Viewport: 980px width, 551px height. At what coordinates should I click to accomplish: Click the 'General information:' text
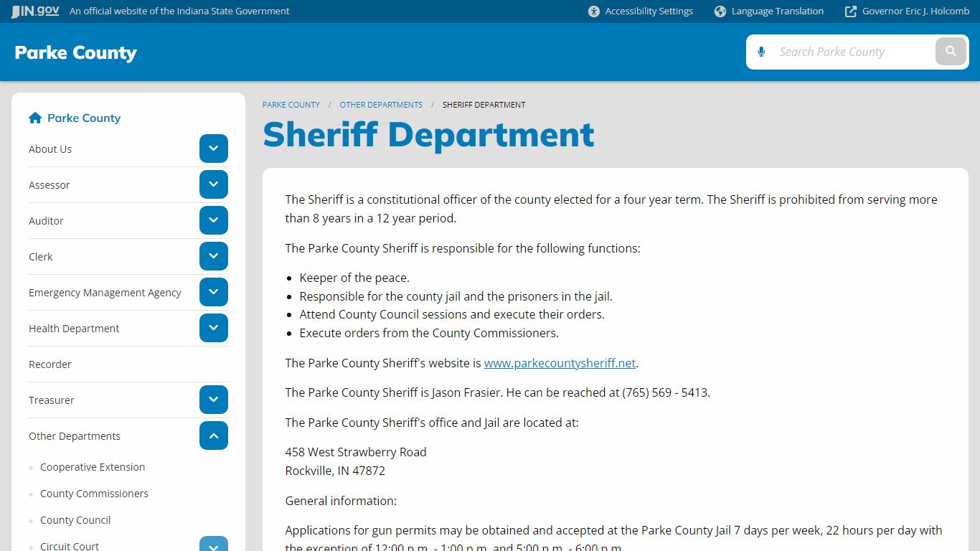[x=341, y=501]
